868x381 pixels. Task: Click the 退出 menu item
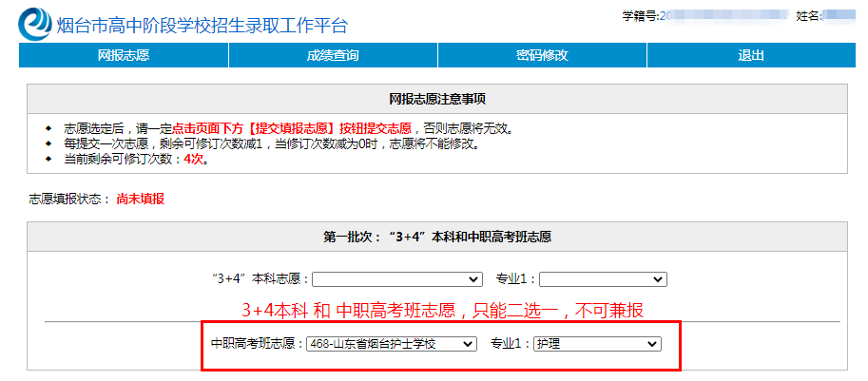click(751, 55)
